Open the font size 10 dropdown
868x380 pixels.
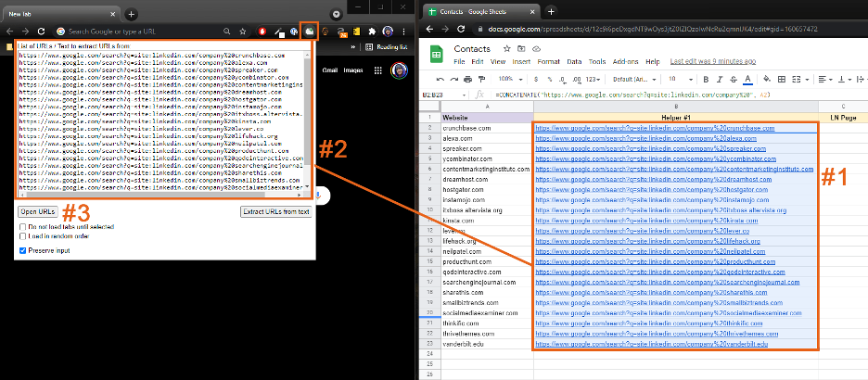(679, 80)
